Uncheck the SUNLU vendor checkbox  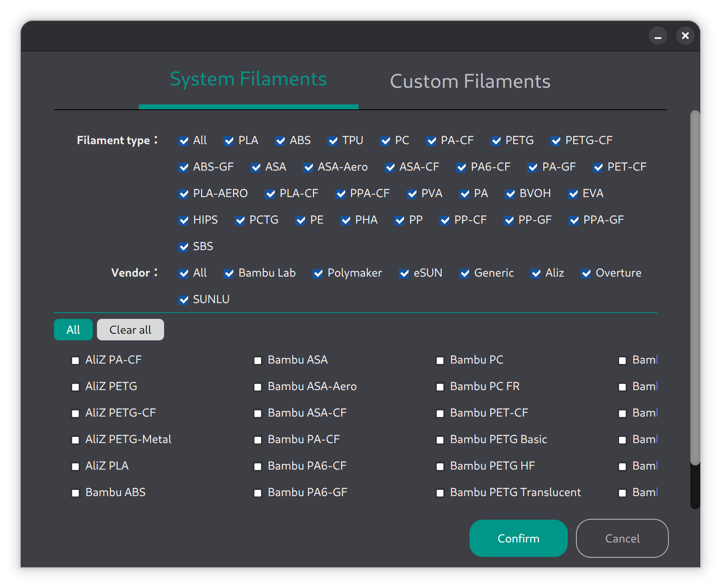[x=184, y=299]
